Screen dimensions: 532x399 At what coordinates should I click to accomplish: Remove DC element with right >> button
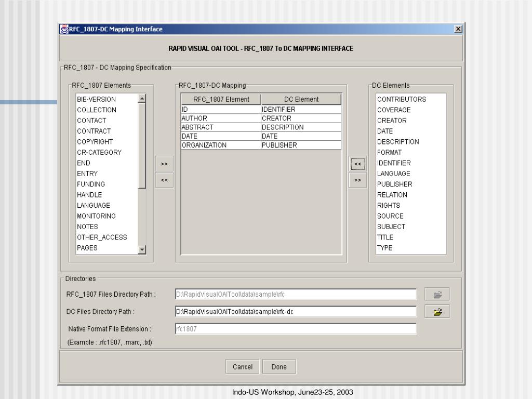(x=357, y=180)
